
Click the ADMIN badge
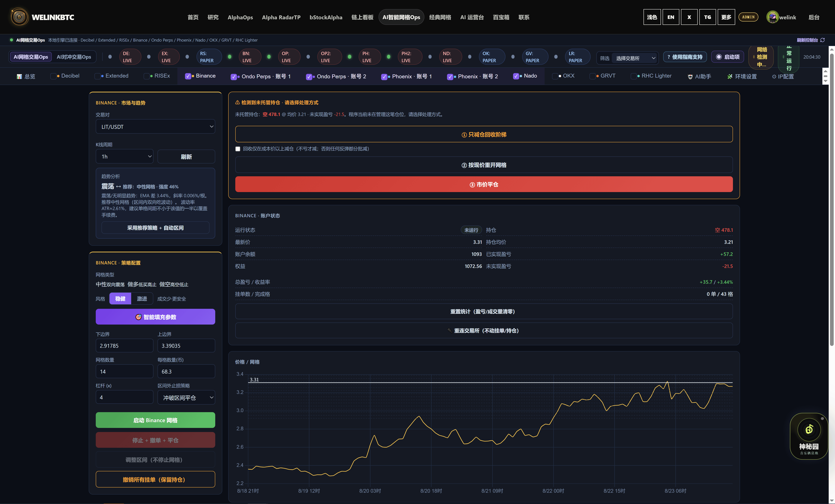click(x=748, y=17)
